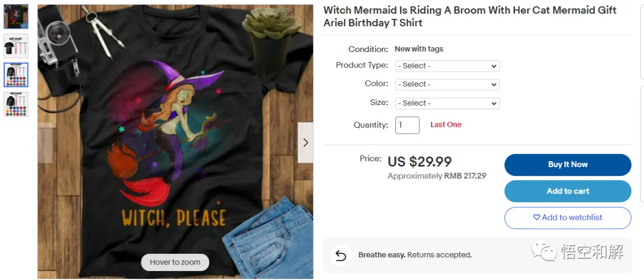Viewport: 644px width, 280px height.
Task: Click the Witch Mermaid product title
Action: (470, 17)
